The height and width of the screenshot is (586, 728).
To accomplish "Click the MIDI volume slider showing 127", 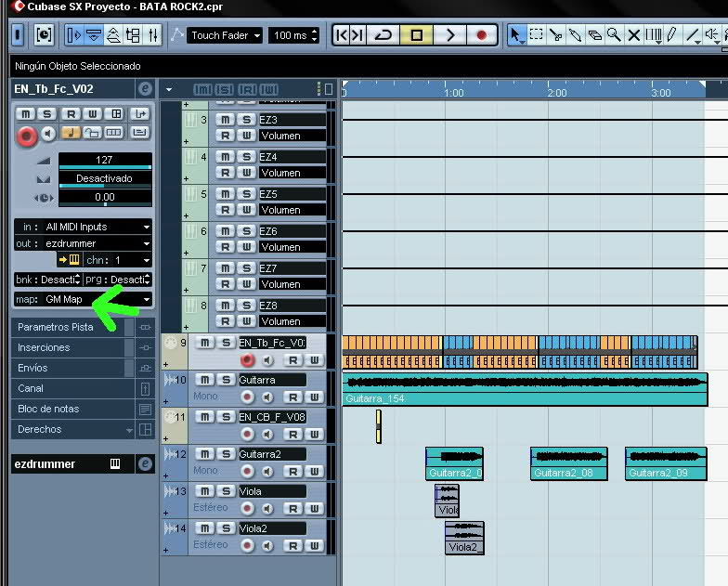I will point(104,160).
